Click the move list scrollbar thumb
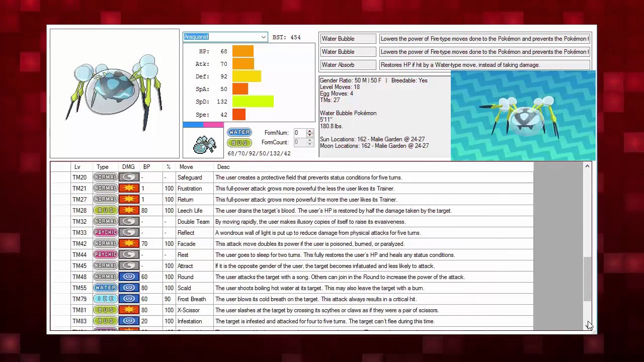 [587, 279]
